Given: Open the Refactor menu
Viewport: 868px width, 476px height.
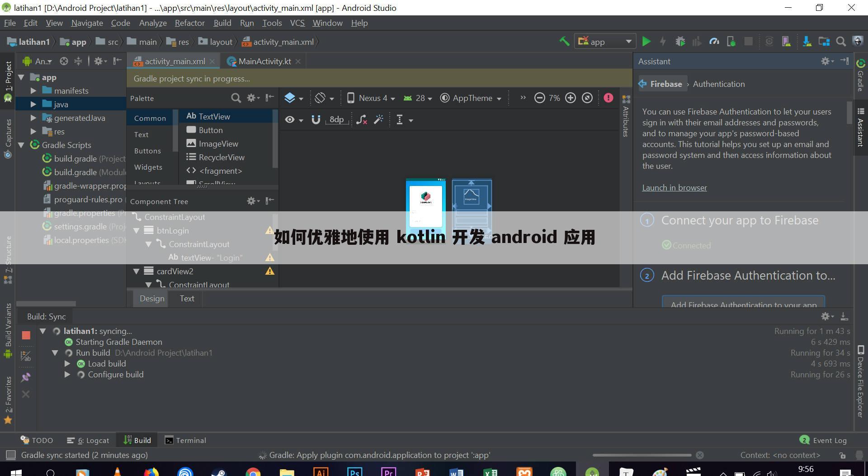Looking at the screenshot, I should click(190, 23).
